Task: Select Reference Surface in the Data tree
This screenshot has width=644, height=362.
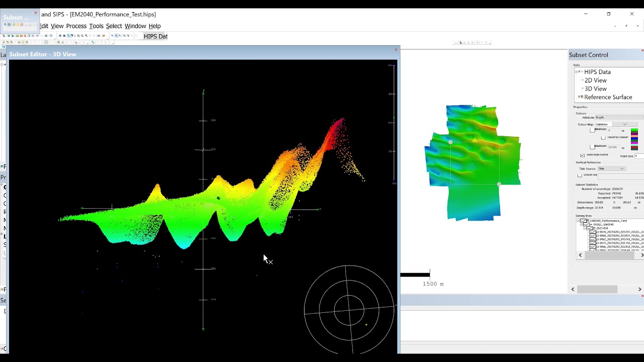Action: click(x=608, y=98)
